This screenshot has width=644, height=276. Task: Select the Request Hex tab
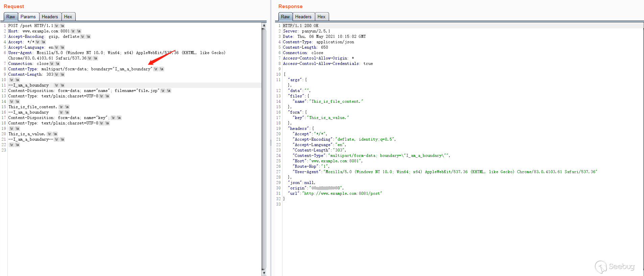pos(68,17)
